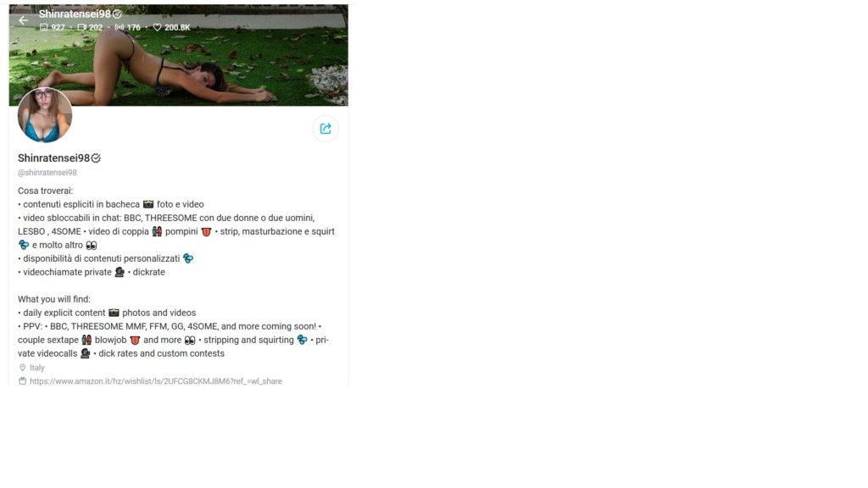
Task: Click the live stream icon beside 176
Action: [x=119, y=27]
